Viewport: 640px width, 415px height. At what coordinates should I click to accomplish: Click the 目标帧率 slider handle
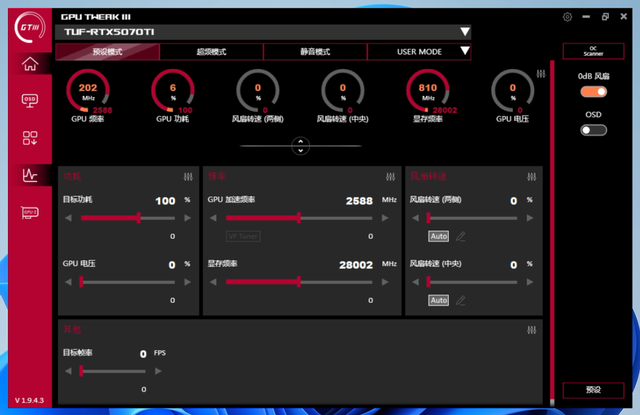(x=81, y=371)
